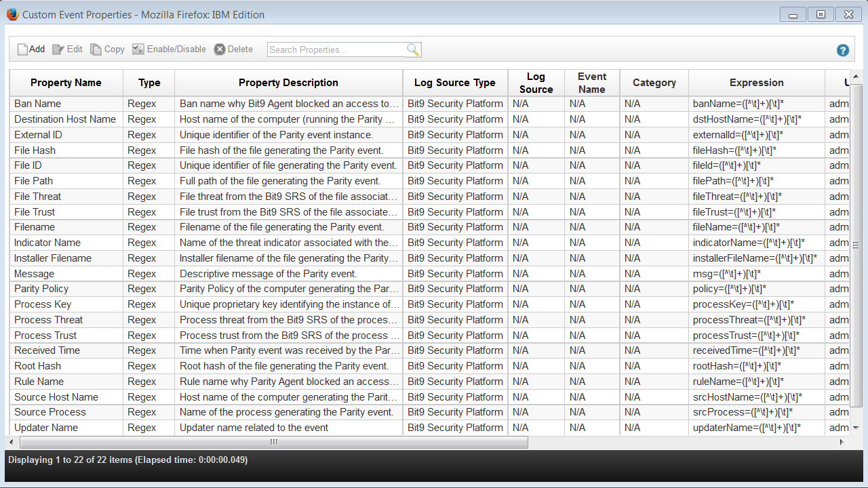Click the Edit toolbar button
868x488 pixels.
67,49
